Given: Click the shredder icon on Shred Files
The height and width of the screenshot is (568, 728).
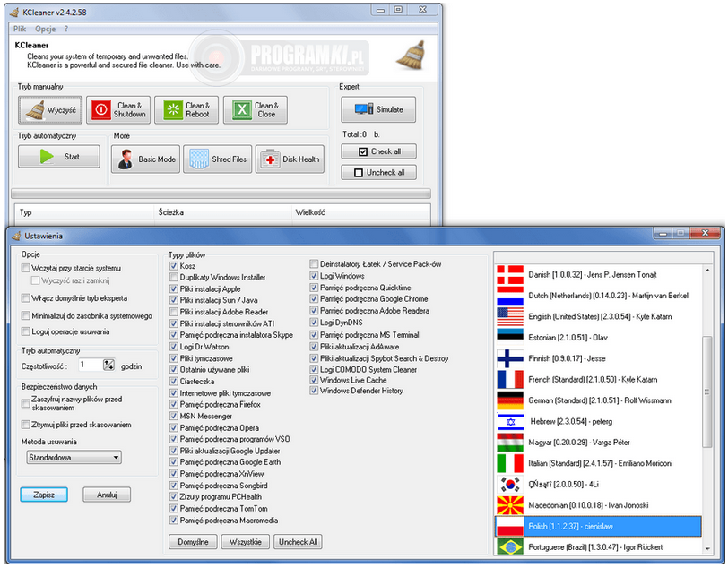Looking at the screenshot, I should [199, 159].
